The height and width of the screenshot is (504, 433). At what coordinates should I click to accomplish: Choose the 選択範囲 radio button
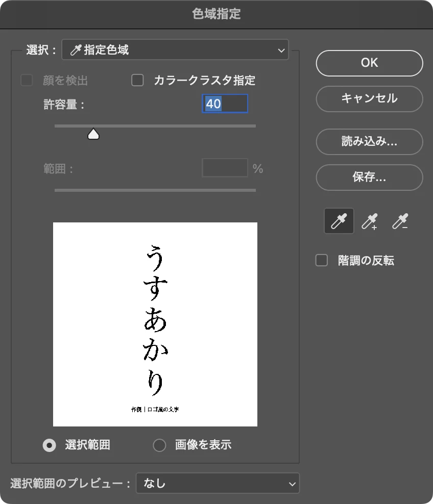pyautogui.click(x=49, y=445)
